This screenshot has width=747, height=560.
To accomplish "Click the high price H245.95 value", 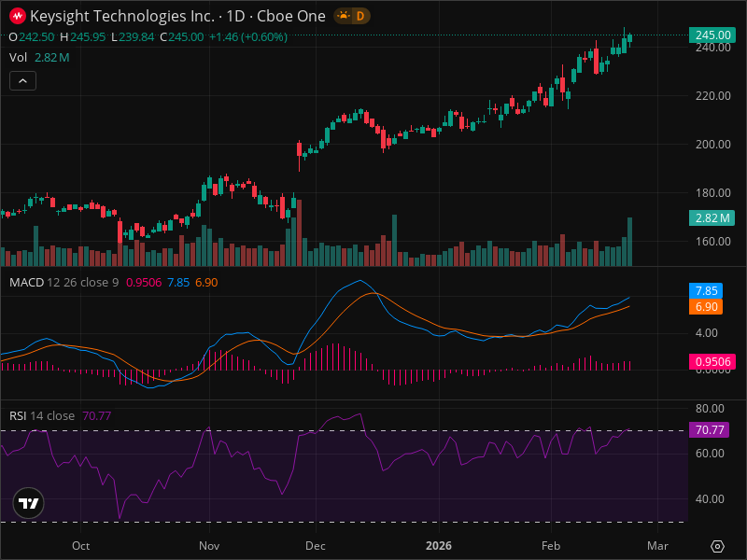I will click(x=82, y=37).
